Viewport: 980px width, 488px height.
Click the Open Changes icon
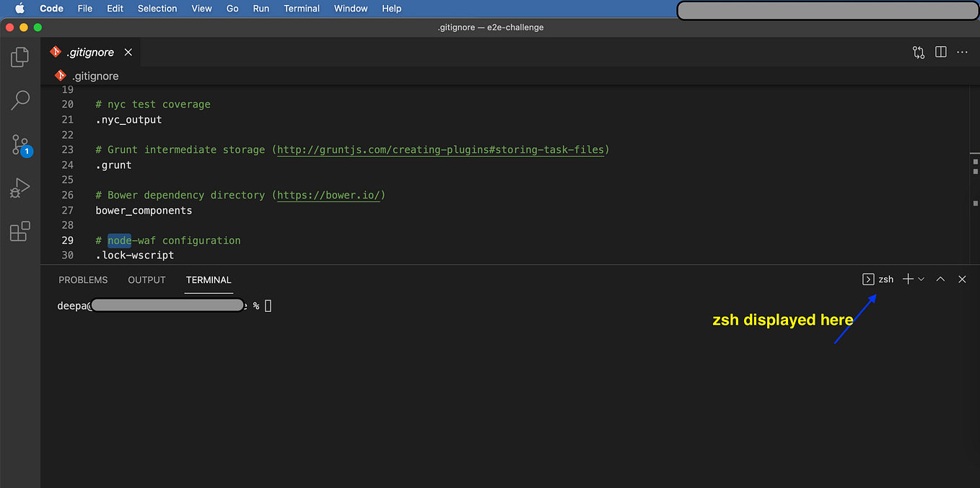point(918,52)
